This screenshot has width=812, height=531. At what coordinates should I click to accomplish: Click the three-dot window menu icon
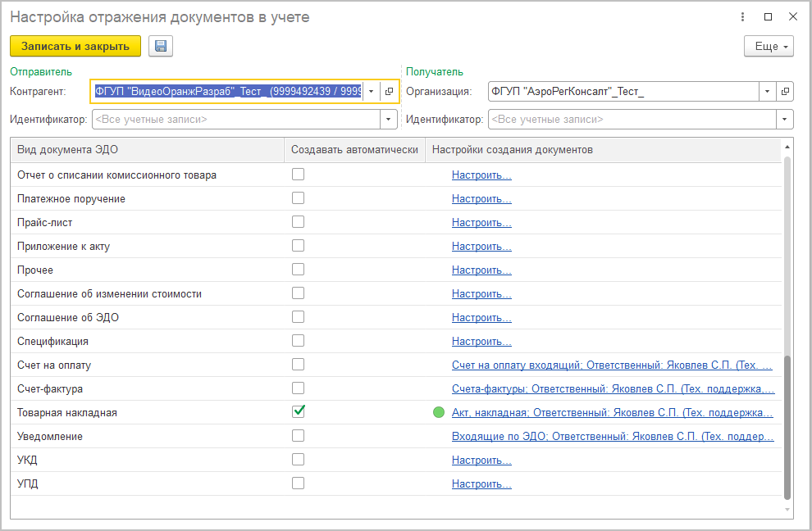(x=743, y=17)
